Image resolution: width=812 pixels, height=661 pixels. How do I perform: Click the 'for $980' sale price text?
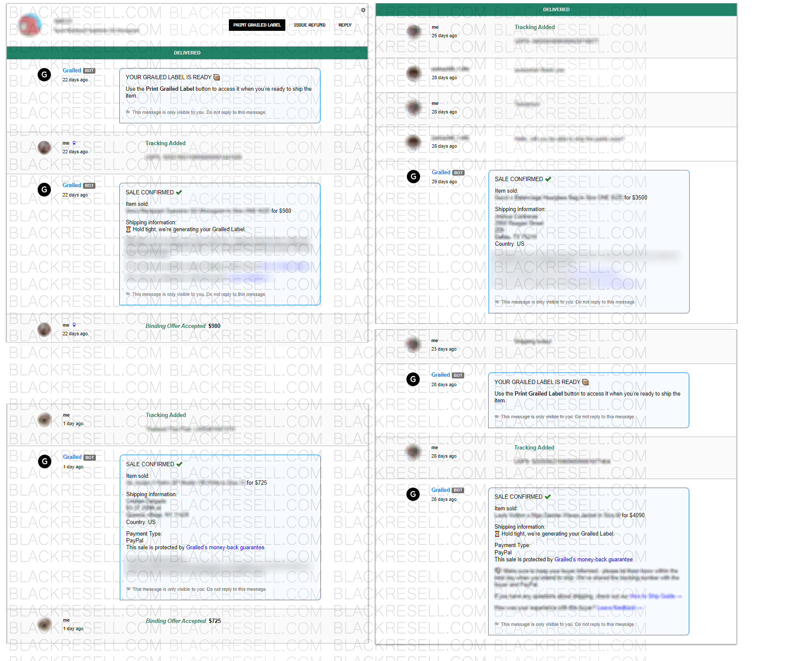pos(281,211)
